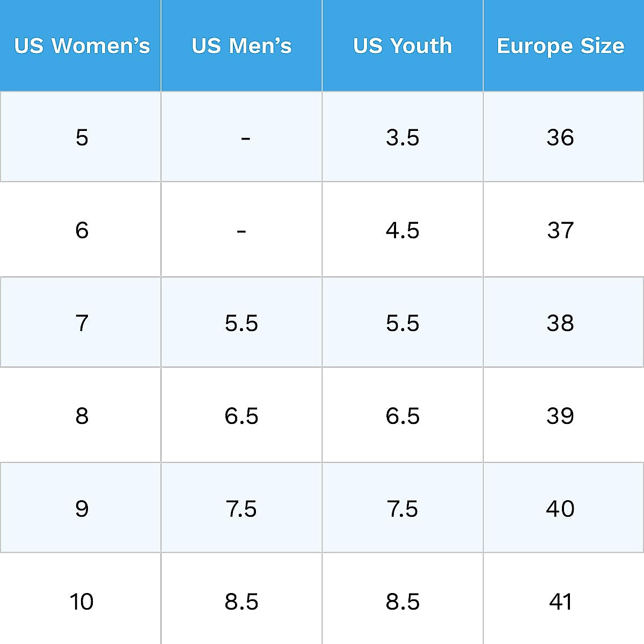The image size is (644, 644).
Task: Click Europe size 39 cell
Action: click(560, 416)
